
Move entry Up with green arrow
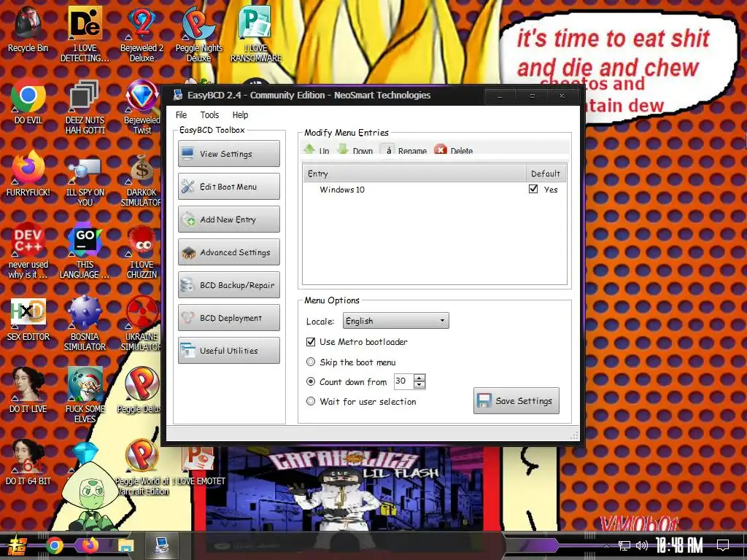pyautogui.click(x=317, y=150)
